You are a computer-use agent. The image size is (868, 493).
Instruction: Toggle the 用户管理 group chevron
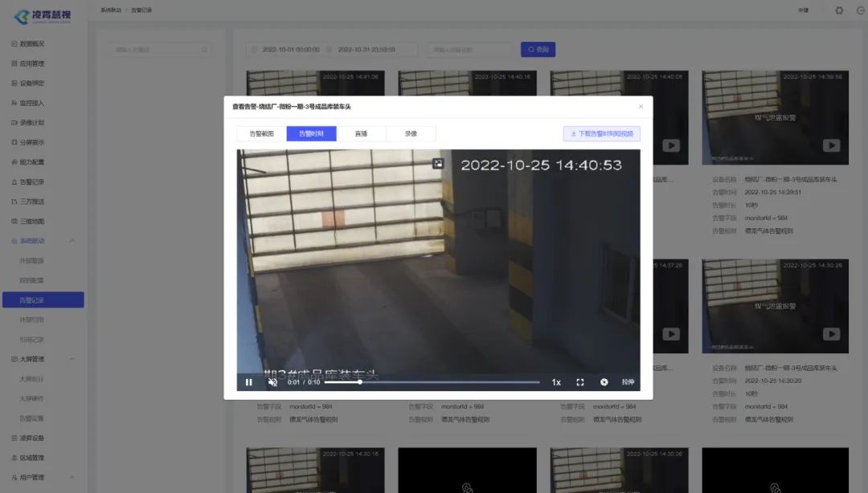tap(72, 477)
